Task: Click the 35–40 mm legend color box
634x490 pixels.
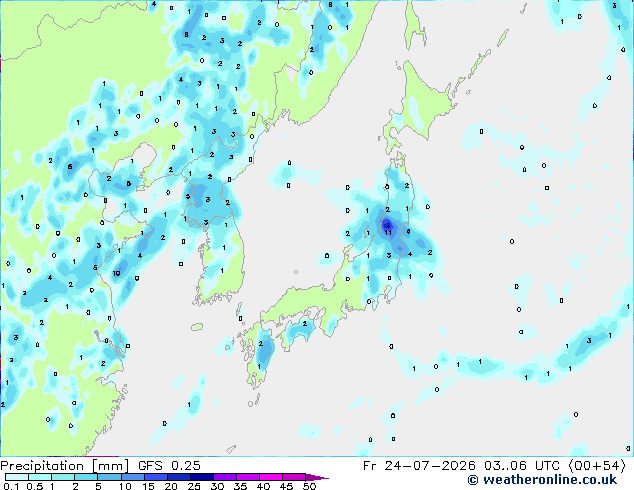Action: tap(248, 477)
